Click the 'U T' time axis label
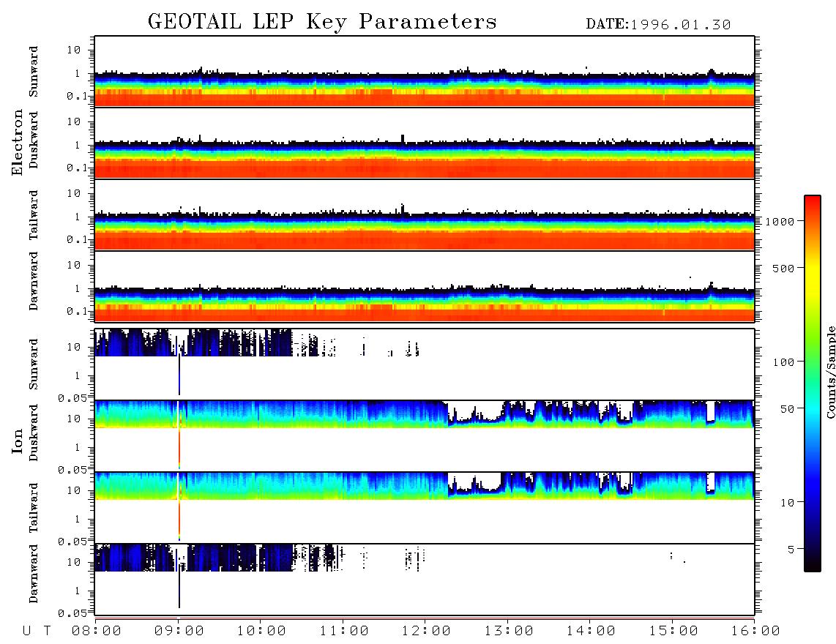This screenshot has height=644, width=836. (x=37, y=631)
